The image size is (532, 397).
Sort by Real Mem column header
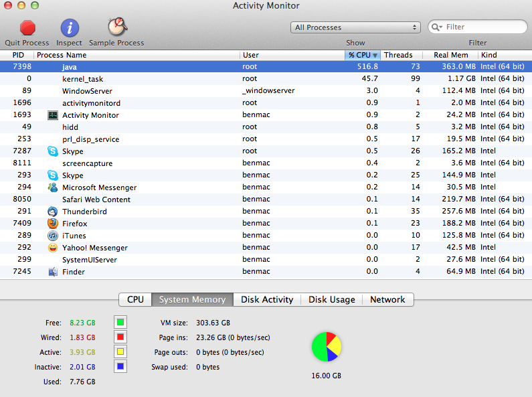450,55
